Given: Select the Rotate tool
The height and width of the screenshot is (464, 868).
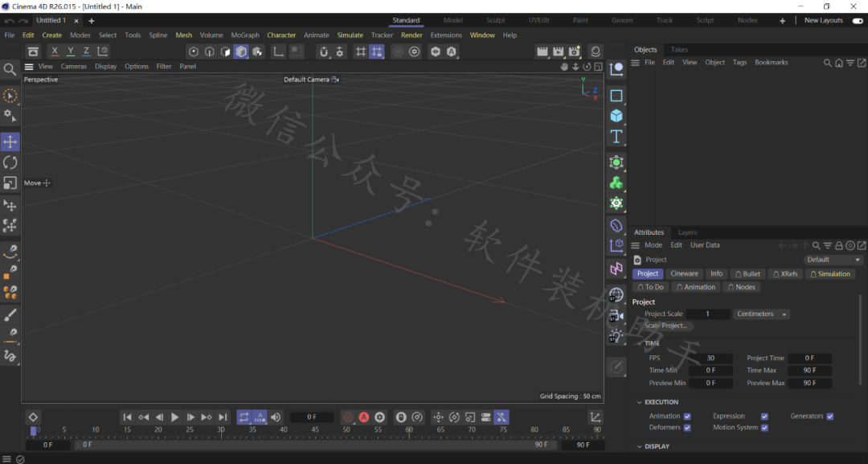Looking at the screenshot, I should [10, 162].
